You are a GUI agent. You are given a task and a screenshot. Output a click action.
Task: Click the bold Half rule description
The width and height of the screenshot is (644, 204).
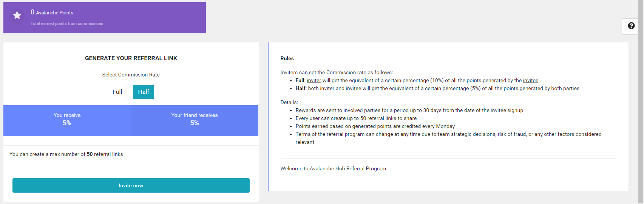click(x=301, y=89)
